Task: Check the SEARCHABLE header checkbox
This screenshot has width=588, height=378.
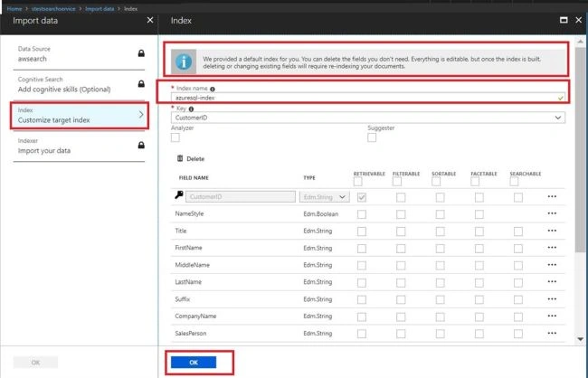Action: point(514,182)
